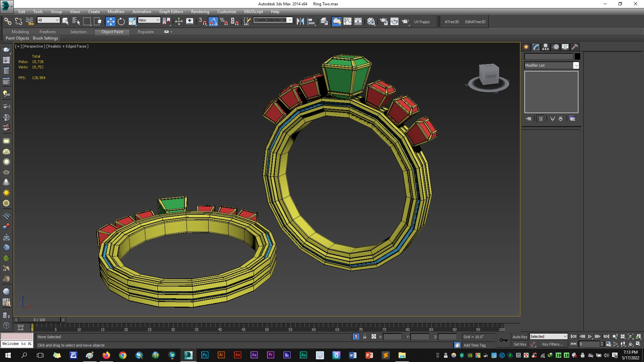The height and width of the screenshot is (362, 644).
Task: Click the Set Key button
Action: 520,344
